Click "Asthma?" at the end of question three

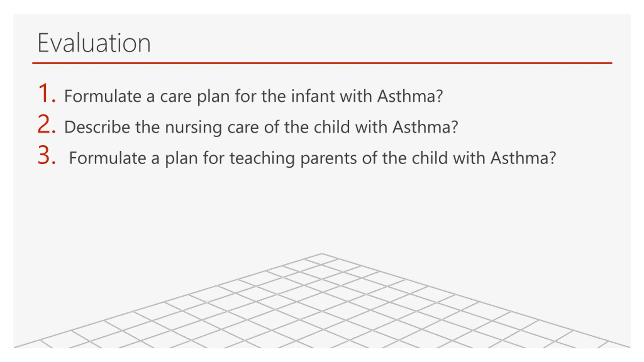pos(523,158)
